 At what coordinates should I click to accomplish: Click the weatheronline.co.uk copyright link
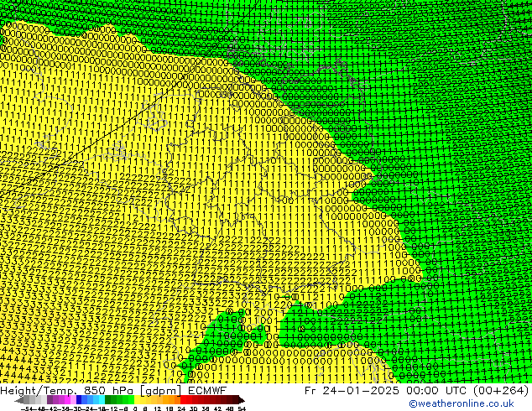pos(462,403)
